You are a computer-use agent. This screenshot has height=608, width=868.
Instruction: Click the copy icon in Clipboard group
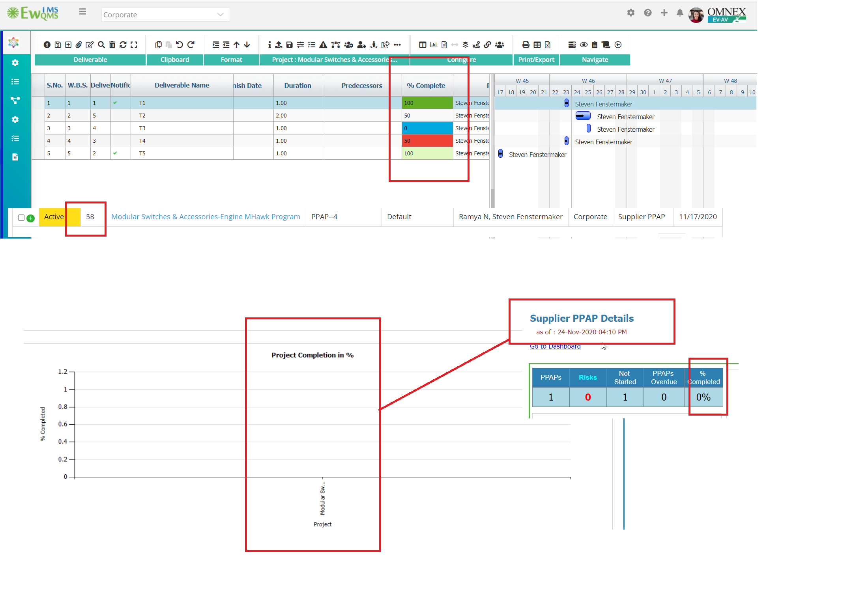coord(159,45)
